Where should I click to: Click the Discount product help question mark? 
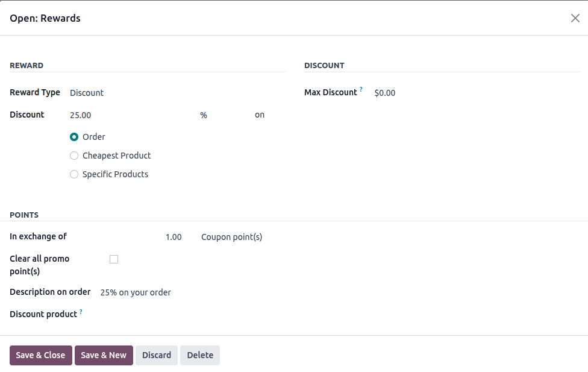point(81,311)
